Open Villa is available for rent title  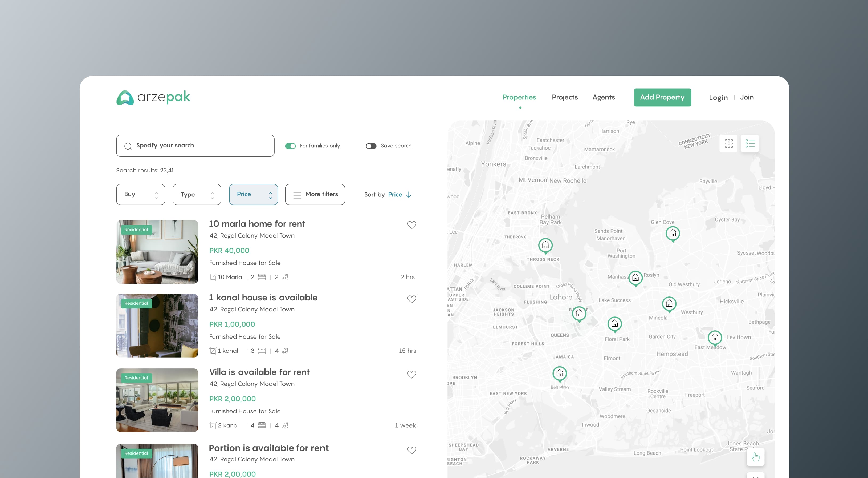[259, 372]
